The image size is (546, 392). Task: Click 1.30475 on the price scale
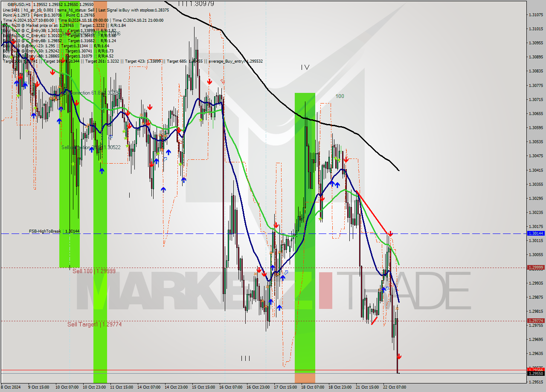536,156
